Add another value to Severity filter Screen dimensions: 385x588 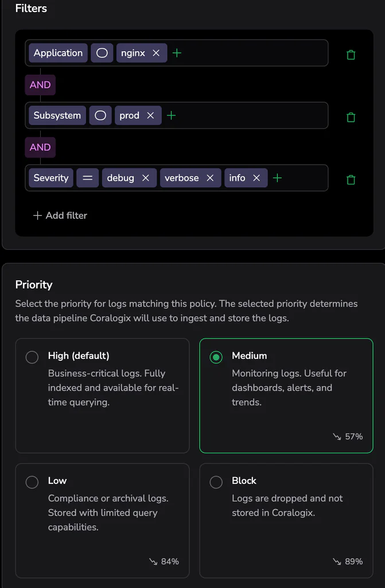coord(278,178)
